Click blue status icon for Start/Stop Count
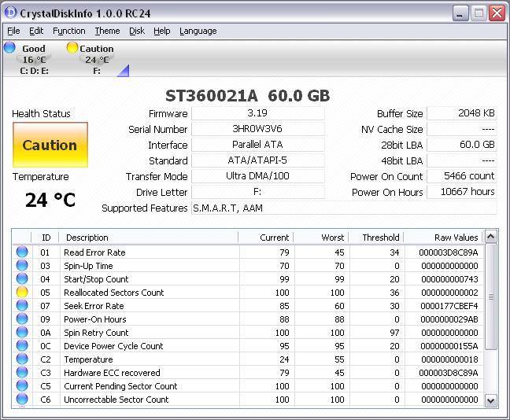Viewport: 510px width, 420px height. click(22, 278)
